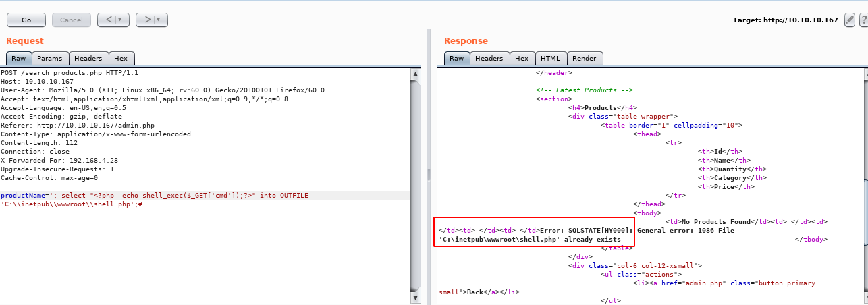The height and width of the screenshot is (305, 868).
Task: Click the '<h4>Products</h4>' line in response
Action: (x=602, y=107)
